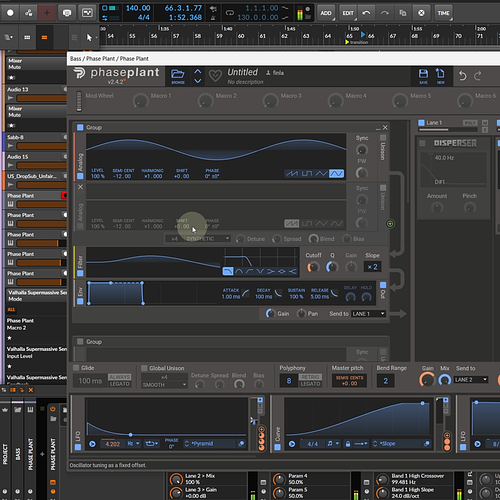Image resolution: width=500 pixels, height=500 pixels.
Task: Open the Send to LANE 2 dropdown
Action: [471, 380]
